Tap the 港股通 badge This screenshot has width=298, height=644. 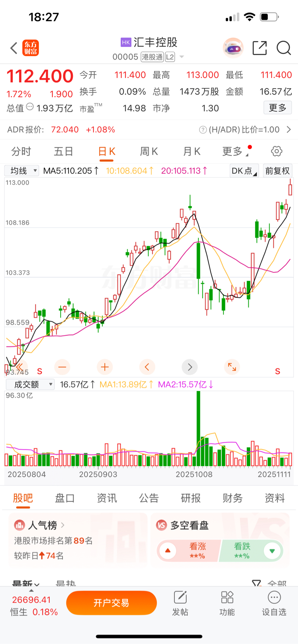pyautogui.click(x=152, y=57)
